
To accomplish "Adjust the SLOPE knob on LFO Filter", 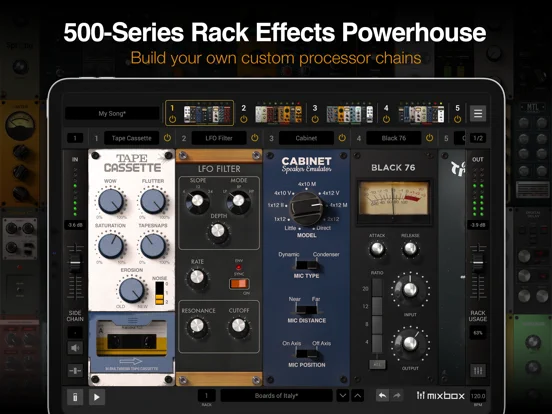I will coord(197,202).
